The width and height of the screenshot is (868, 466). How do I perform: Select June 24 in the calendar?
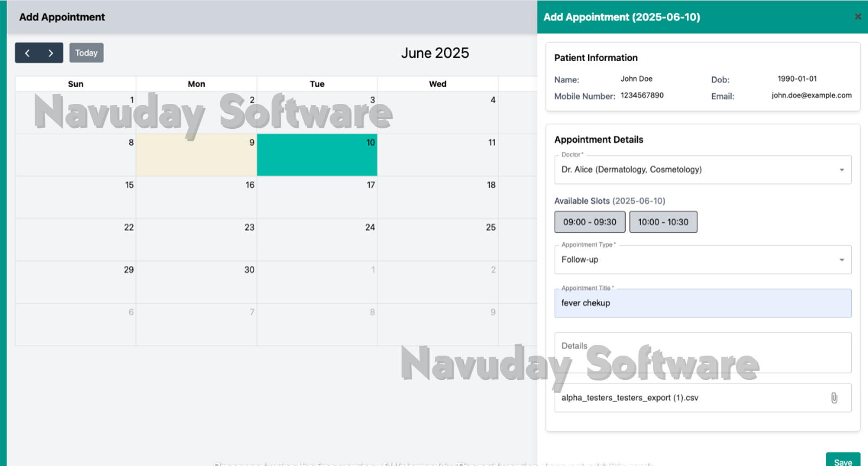click(317, 240)
